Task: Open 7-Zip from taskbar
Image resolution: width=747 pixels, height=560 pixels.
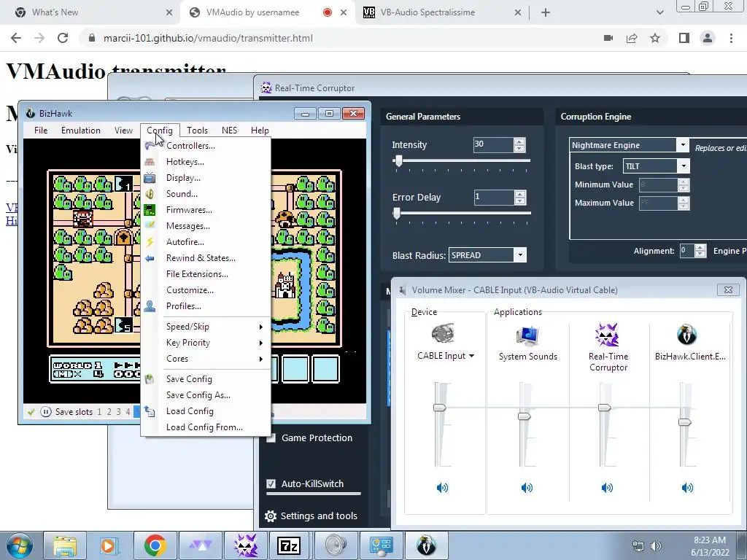Action: coord(289,545)
